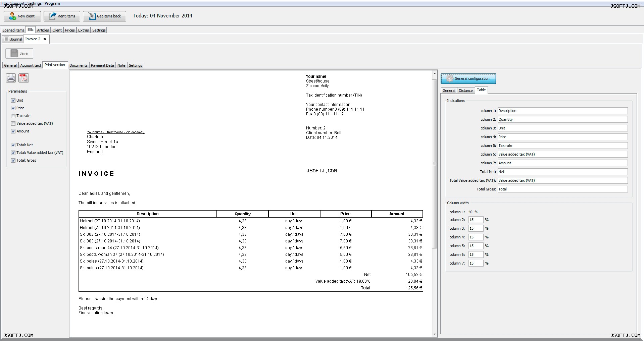
Task: Switch to the Prices tab
Action: 70,30
